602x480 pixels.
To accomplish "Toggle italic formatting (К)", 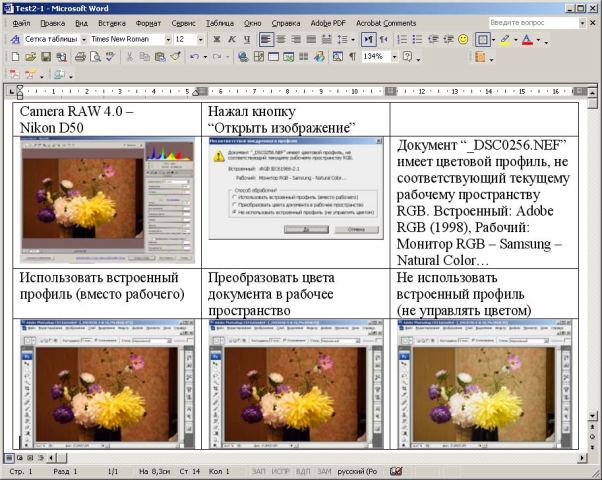I will (x=232, y=40).
